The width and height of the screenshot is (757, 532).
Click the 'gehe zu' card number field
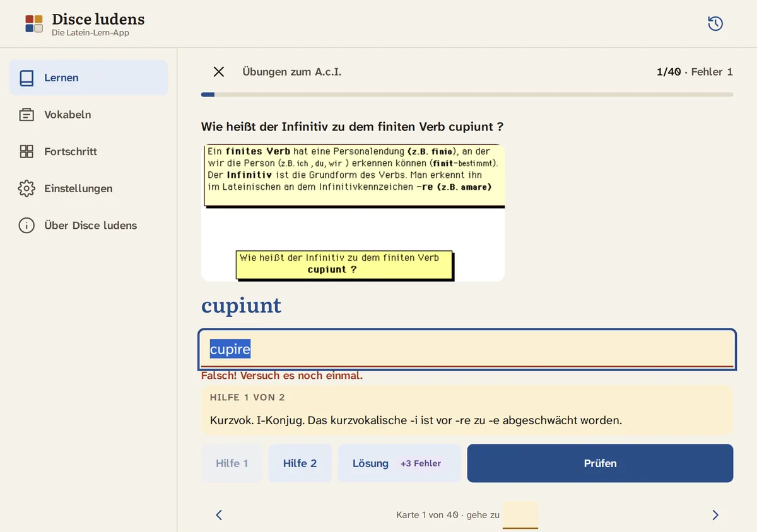pyautogui.click(x=520, y=515)
